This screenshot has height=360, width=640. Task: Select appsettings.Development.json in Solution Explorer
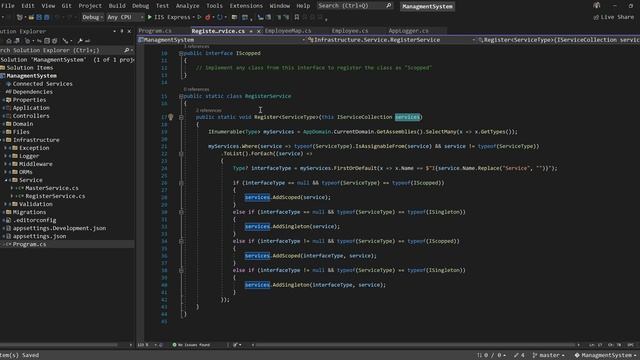coord(59,228)
